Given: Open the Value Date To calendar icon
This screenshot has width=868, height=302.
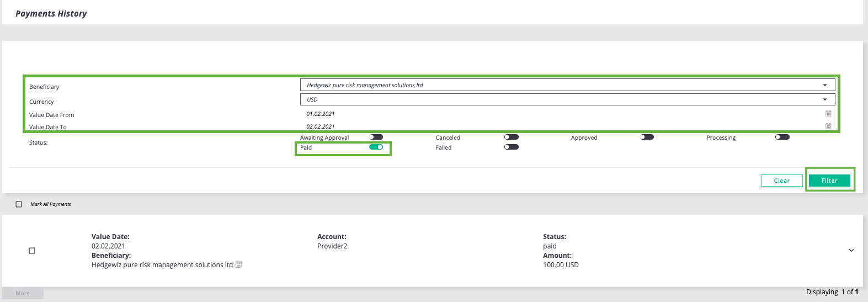Looking at the screenshot, I should [828, 126].
